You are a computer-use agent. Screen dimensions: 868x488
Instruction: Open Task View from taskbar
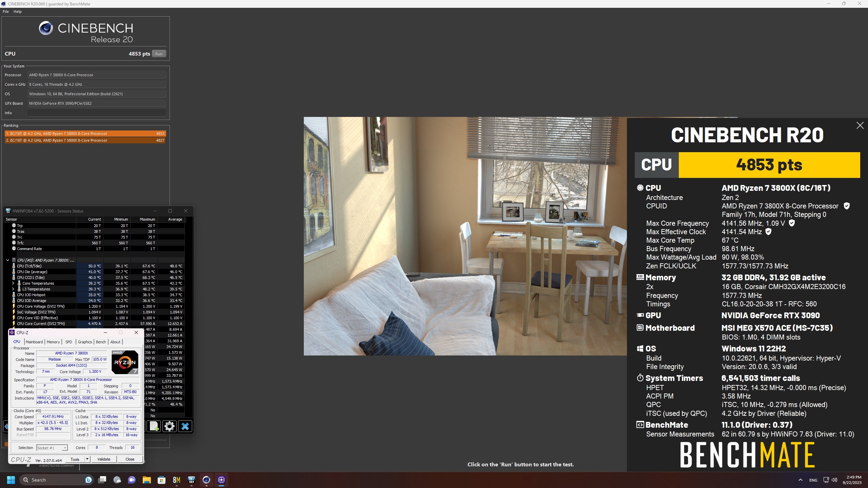click(x=102, y=480)
